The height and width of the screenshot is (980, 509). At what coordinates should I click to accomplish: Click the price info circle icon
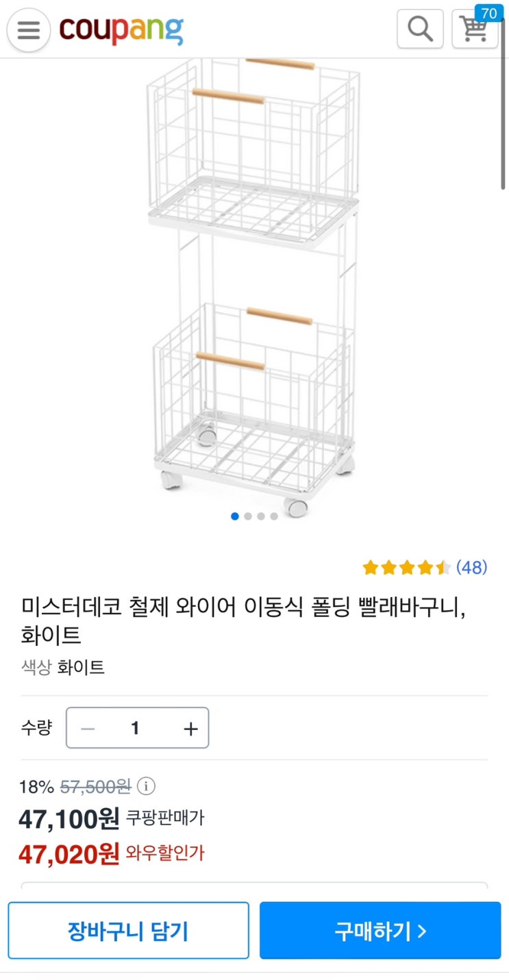(146, 786)
